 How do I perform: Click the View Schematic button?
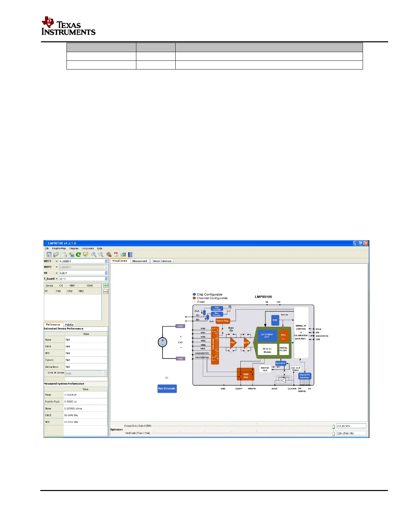tap(167, 389)
